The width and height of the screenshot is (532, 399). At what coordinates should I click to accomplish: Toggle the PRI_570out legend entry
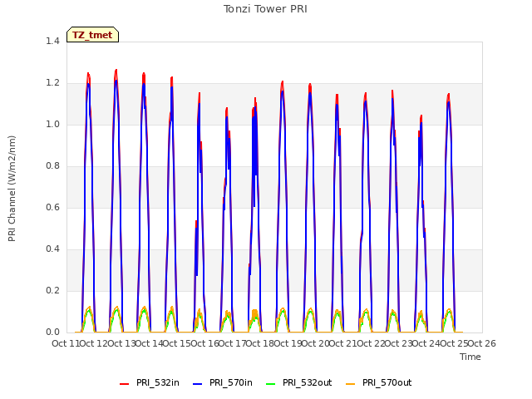(379, 382)
